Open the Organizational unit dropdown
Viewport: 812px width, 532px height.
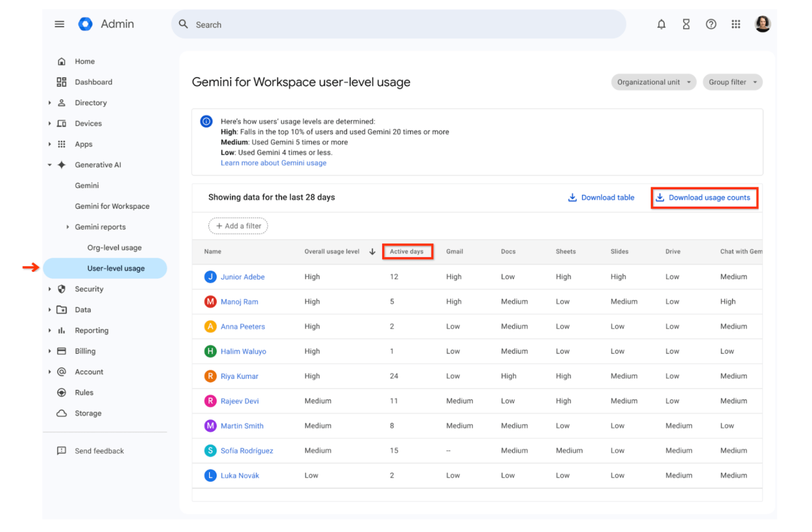coord(653,82)
